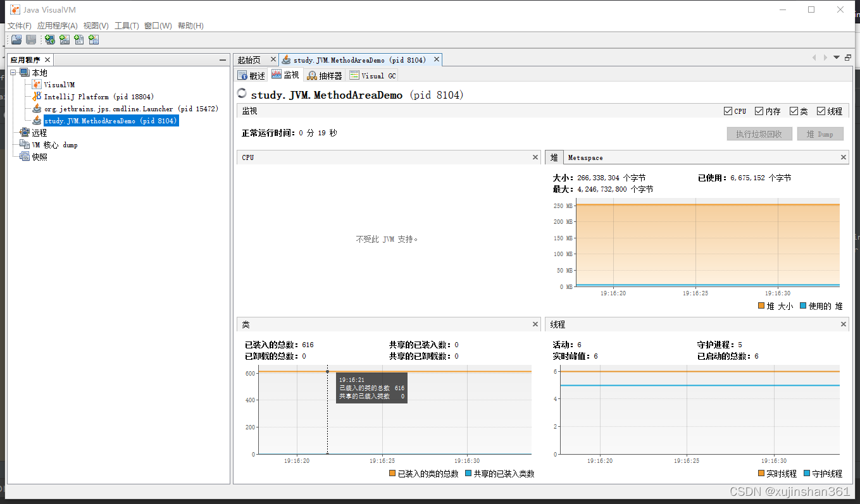This screenshot has height=504, width=860.
Task: Click the 堆 Dump button
Action: pos(820,134)
